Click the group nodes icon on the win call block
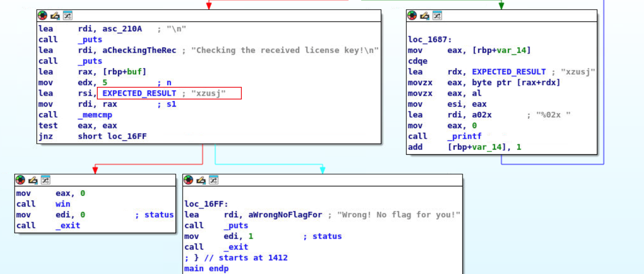Viewport: 644px width, 274px height. pos(45,180)
